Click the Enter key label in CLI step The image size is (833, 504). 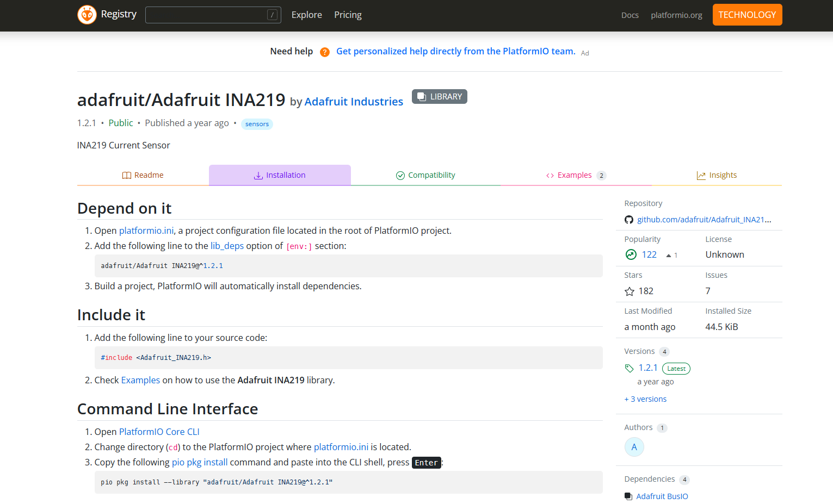click(426, 463)
